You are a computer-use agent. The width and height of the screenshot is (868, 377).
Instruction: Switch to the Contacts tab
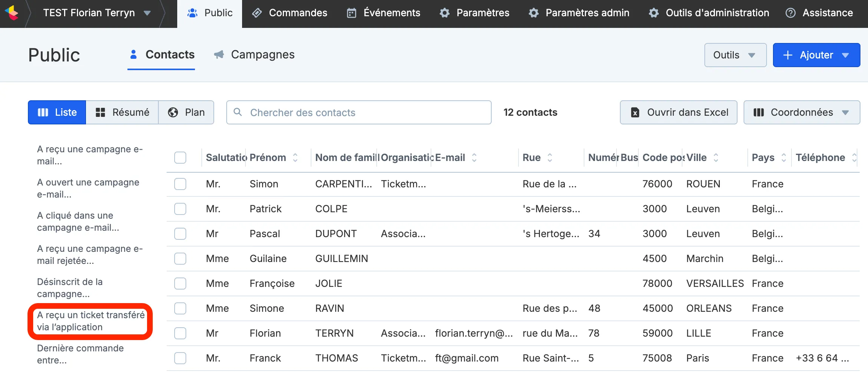click(161, 55)
